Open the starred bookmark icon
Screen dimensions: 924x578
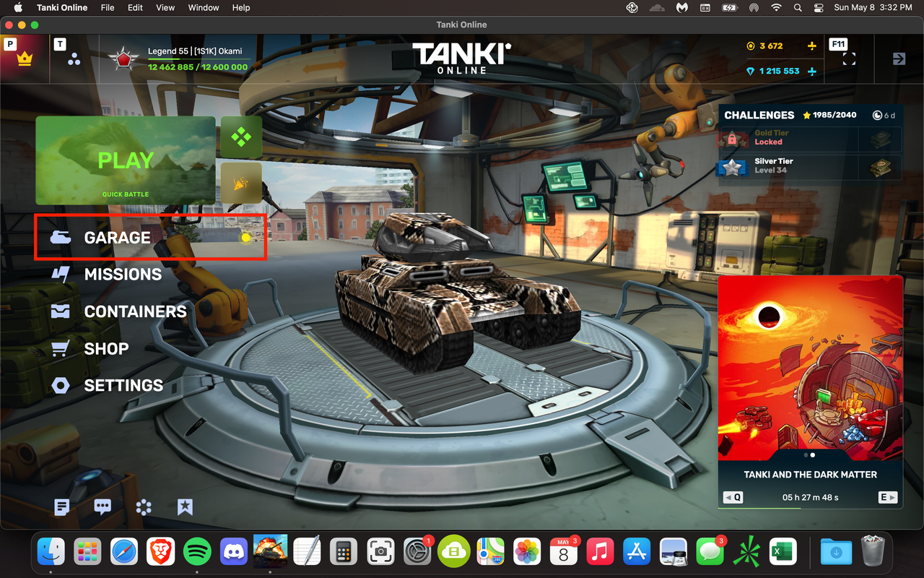[185, 507]
